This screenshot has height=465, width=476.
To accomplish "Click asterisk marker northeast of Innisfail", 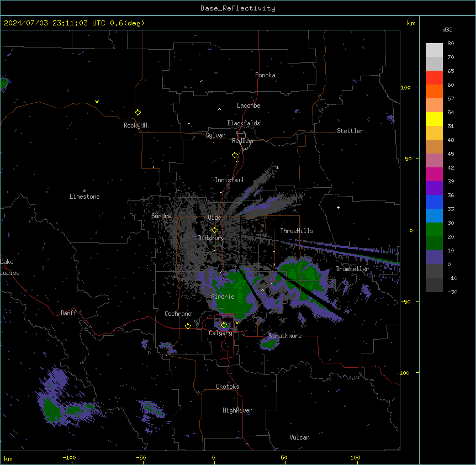I will [x=277, y=167].
